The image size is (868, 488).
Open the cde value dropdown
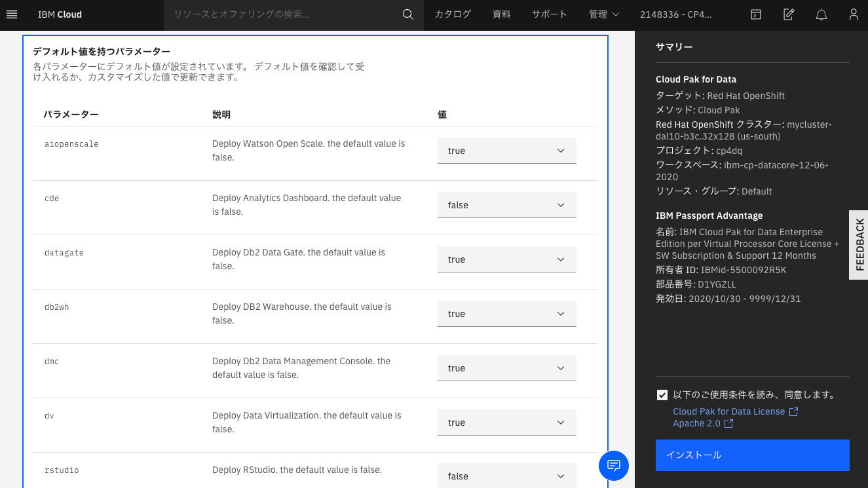pos(507,205)
